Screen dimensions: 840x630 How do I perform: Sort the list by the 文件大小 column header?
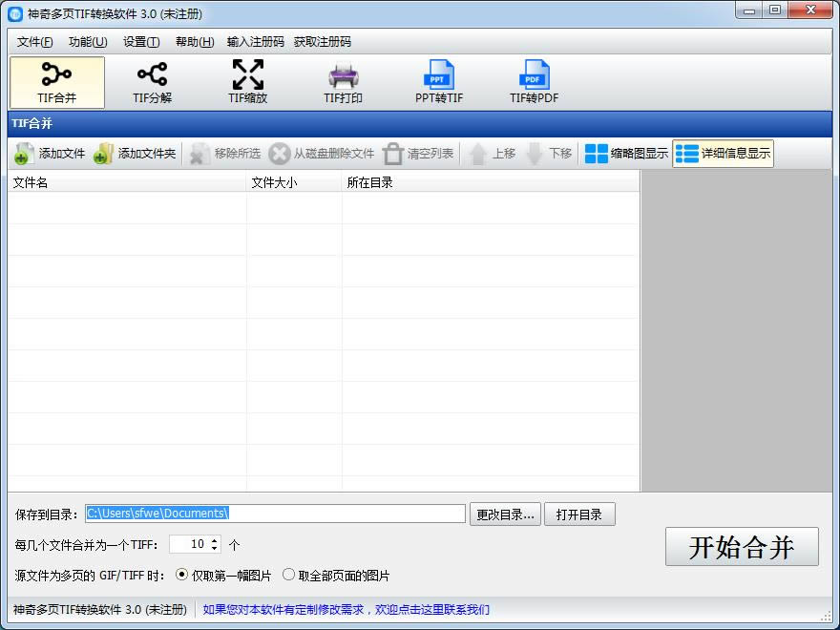(x=294, y=182)
